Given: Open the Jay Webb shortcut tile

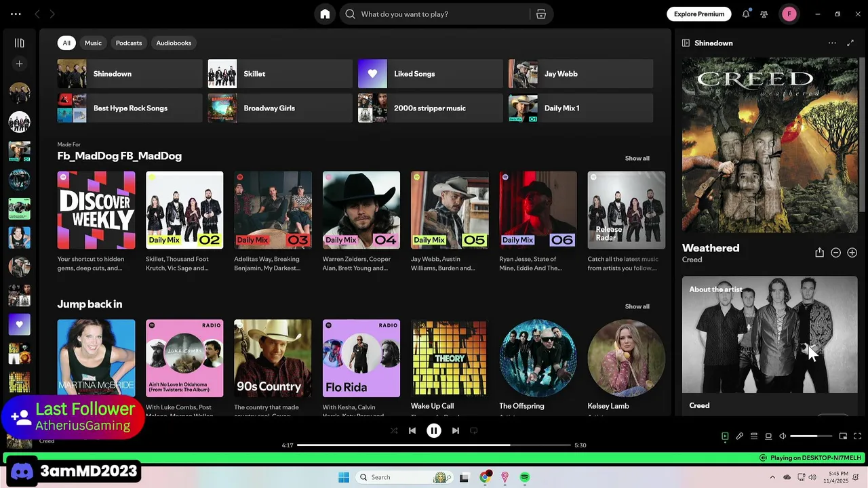Looking at the screenshot, I should 581,74.
